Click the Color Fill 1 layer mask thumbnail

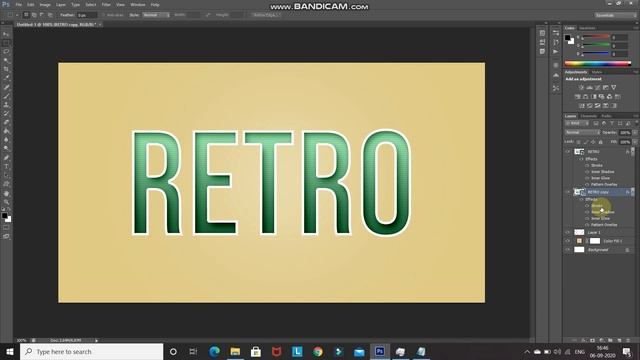coord(595,241)
